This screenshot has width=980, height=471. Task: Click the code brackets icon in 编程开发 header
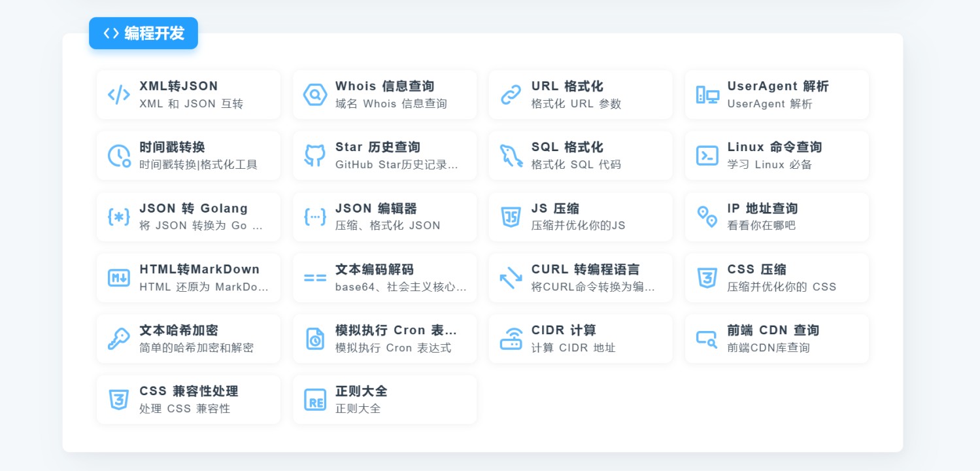click(111, 33)
